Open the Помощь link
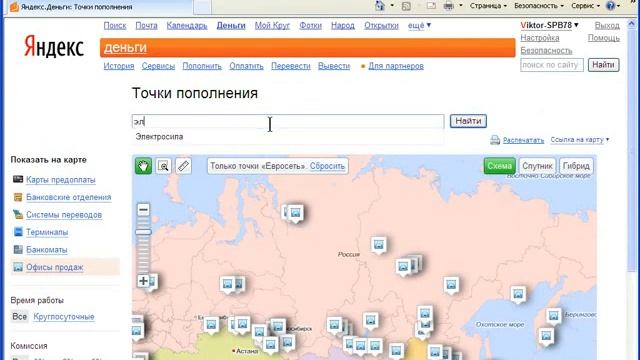The height and width of the screenshot is (360, 640). click(x=604, y=38)
